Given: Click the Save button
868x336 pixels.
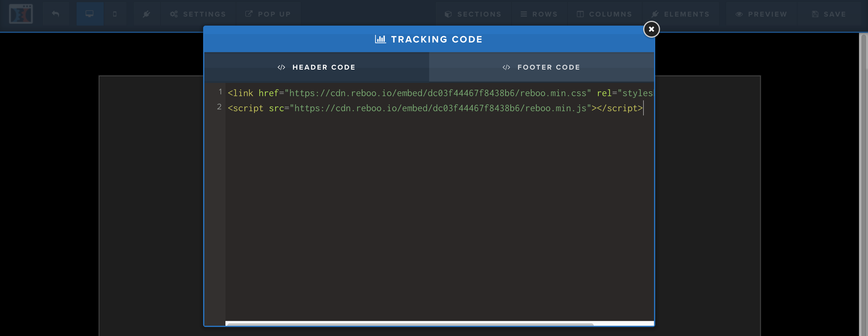Looking at the screenshot, I should click(x=829, y=14).
